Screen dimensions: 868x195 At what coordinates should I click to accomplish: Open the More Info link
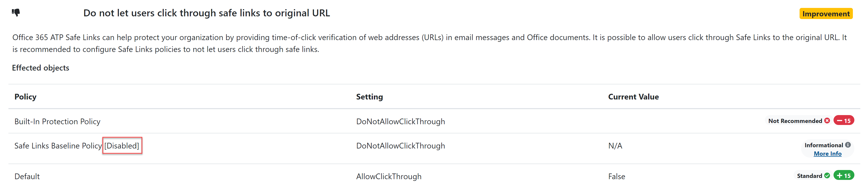(x=828, y=153)
